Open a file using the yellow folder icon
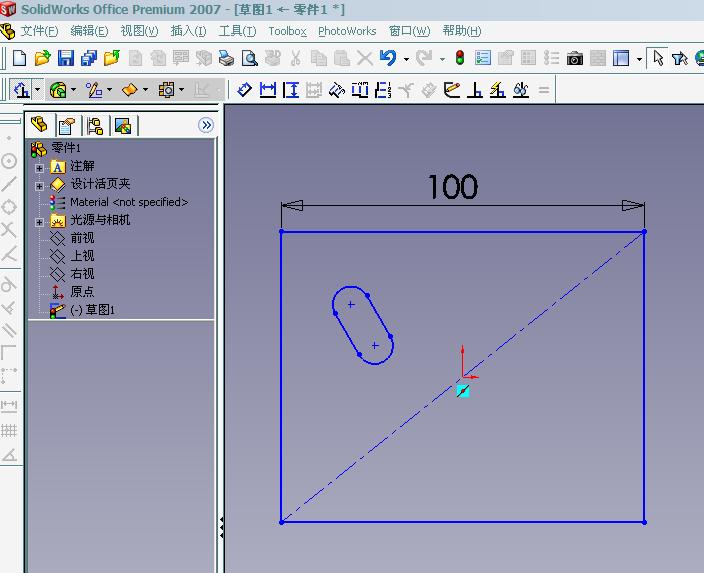Image resolution: width=704 pixels, height=573 pixels. coord(43,58)
